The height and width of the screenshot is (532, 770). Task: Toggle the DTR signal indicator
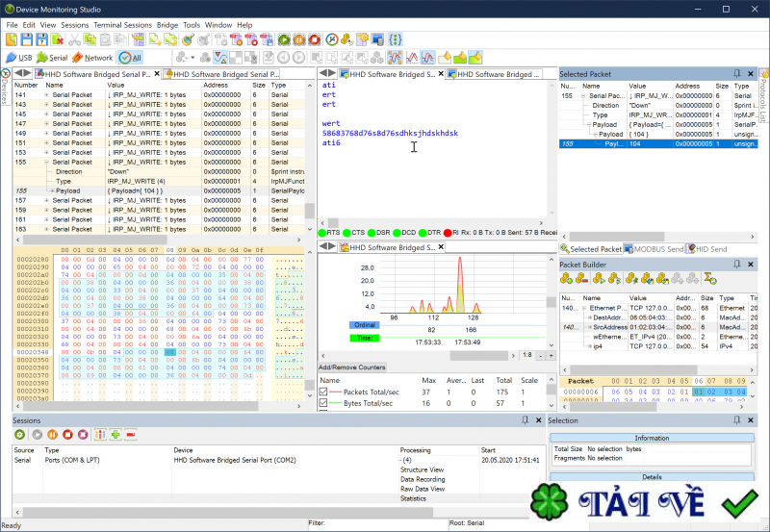[x=421, y=233]
